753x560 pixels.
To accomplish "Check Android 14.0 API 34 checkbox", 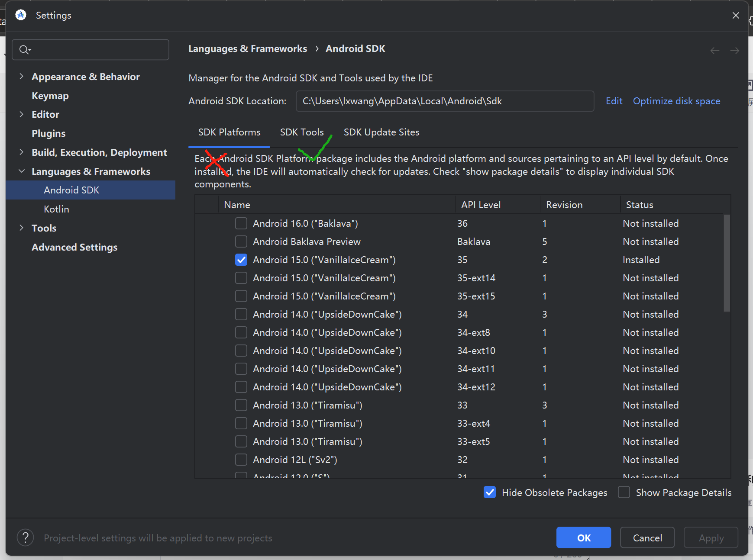I will 241,314.
